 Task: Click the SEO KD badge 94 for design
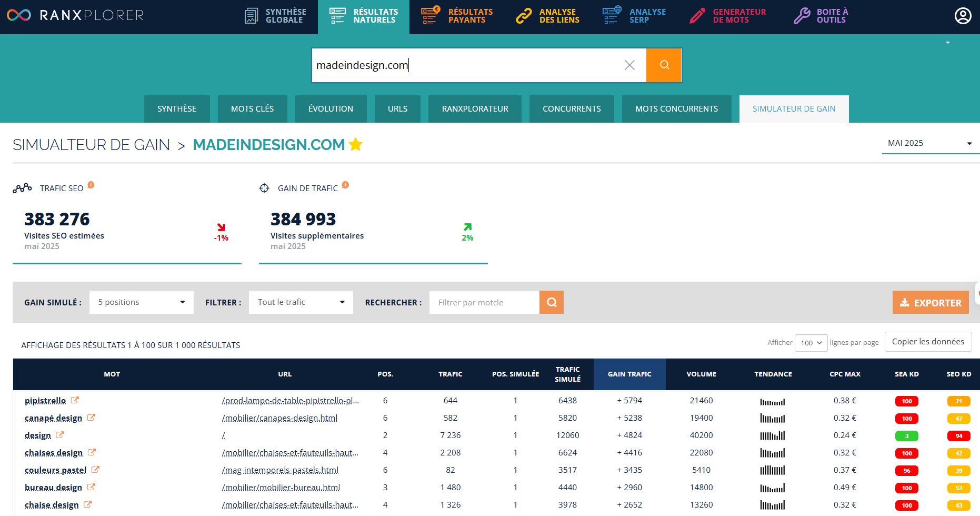tap(958, 436)
